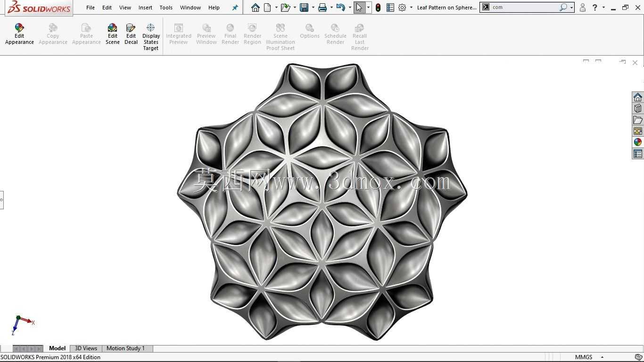Toggle the menu bar pin
644x362 pixels.
[x=235, y=8]
